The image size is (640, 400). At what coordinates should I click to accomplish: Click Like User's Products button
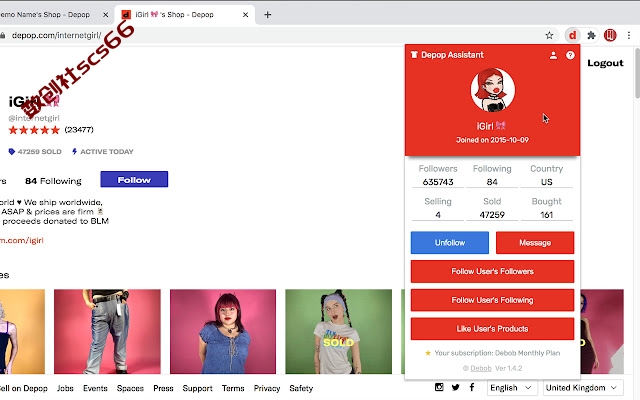point(492,329)
